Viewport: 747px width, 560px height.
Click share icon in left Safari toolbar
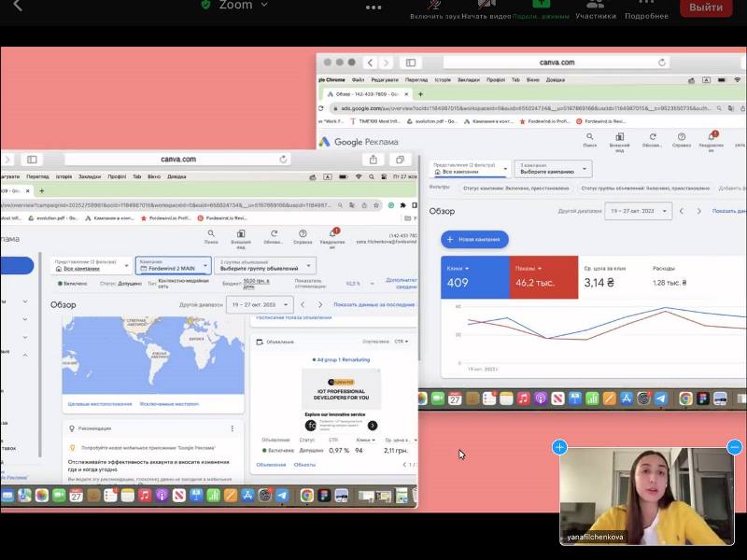pyautogui.click(x=373, y=160)
